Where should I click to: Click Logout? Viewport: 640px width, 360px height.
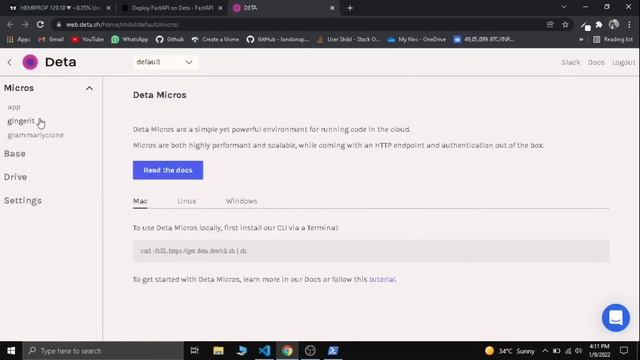pyautogui.click(x=624, y=62)
